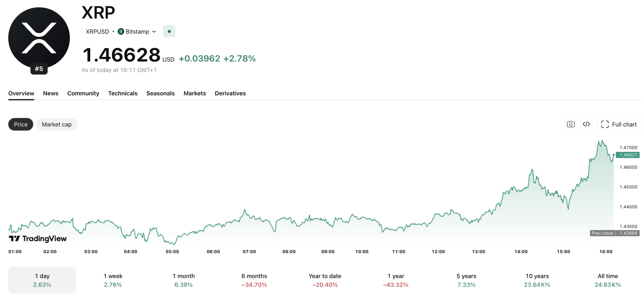The height and width of the screenshot is (295, 644).
Task: Click the 1.46628 price headline
Action: (x=122, y=55)
